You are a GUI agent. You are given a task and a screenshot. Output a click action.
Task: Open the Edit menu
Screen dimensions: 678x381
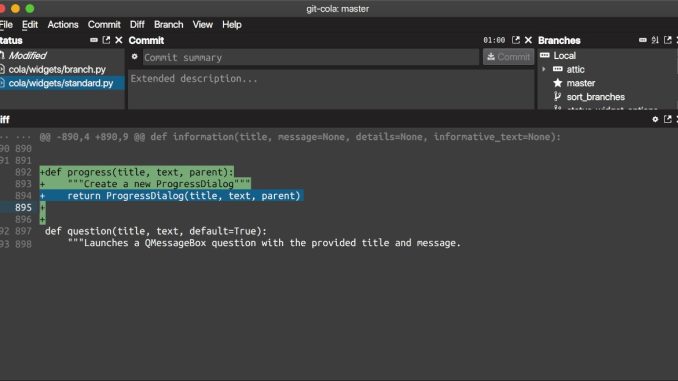pyautogui.click(x=30, y=25)
